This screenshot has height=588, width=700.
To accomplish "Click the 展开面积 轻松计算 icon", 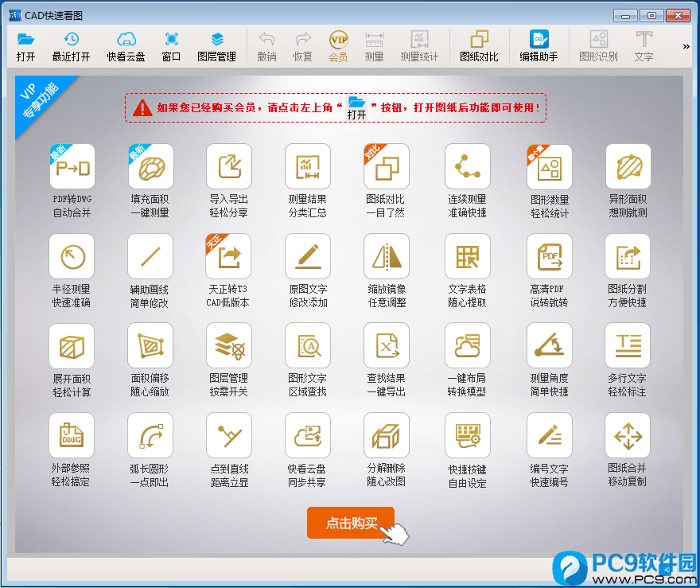I will 72,346.
